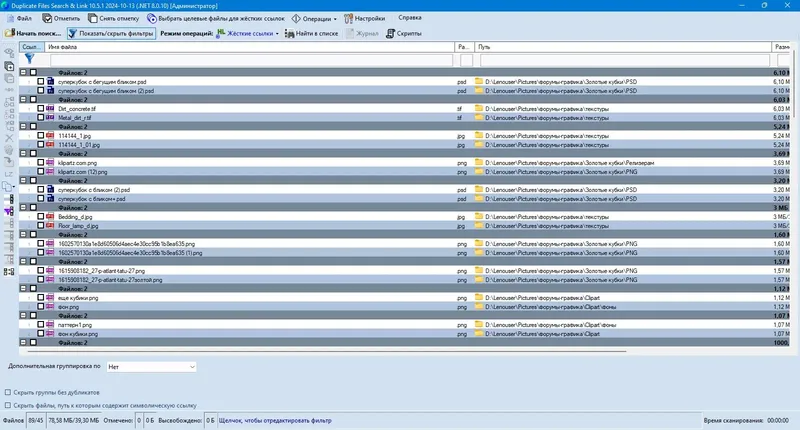This screenshot has height=430, width=800.
Task: Click the Скрипты scroll icon
Action: 390,34
